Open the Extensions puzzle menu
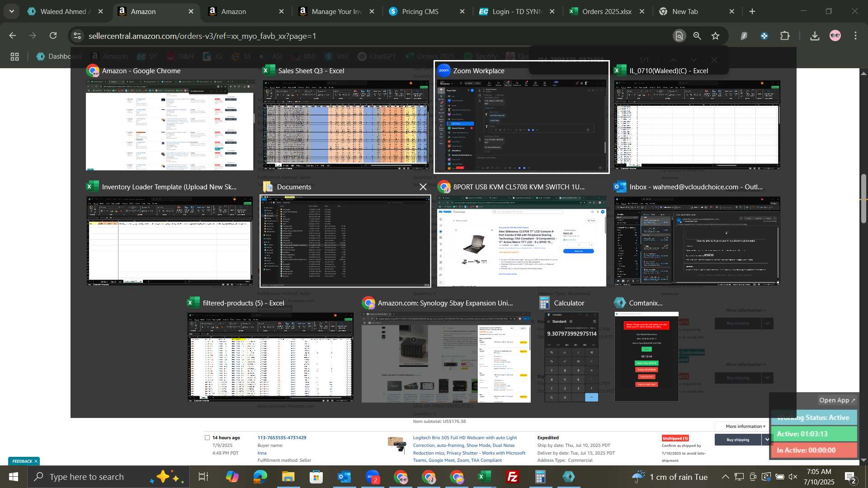This screenshot has width=868, height=488. (x=785, y=36)
